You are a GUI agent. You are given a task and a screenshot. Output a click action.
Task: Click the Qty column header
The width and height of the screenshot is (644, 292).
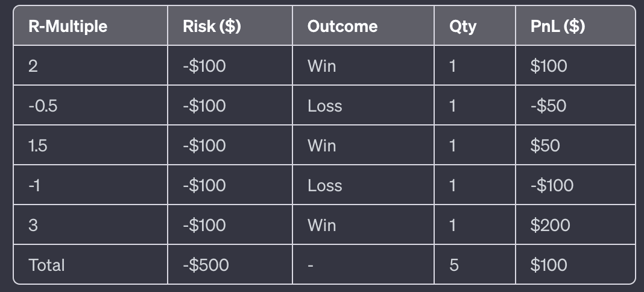click(462, 27)
